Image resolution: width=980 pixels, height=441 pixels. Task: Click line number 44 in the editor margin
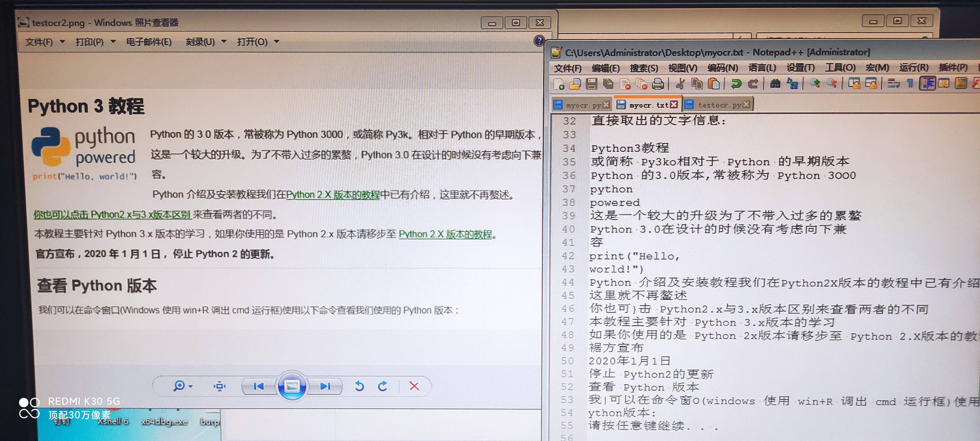pyautogui.click(x=568, y=282)
